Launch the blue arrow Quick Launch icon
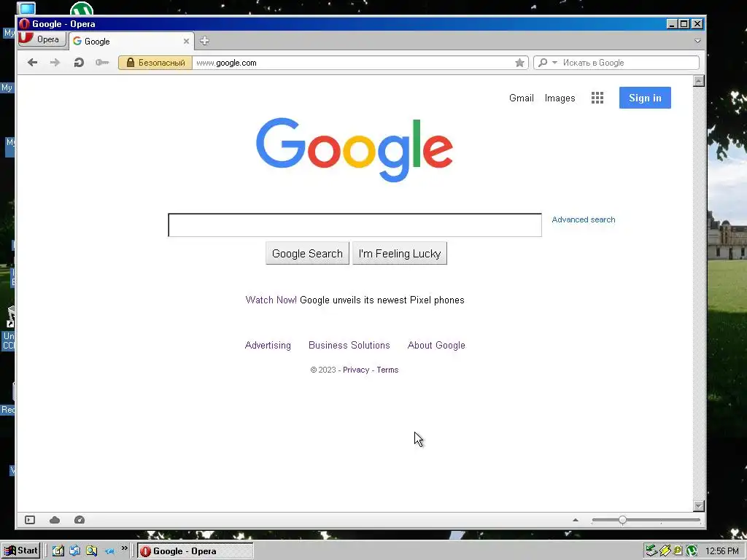The width and height of the screenshot is (747, 560). [x=109, y=551]
